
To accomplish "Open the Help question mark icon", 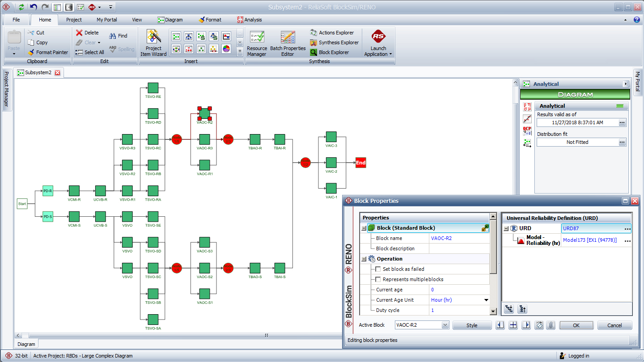I will pyautogui.click(x=637, y=20).
